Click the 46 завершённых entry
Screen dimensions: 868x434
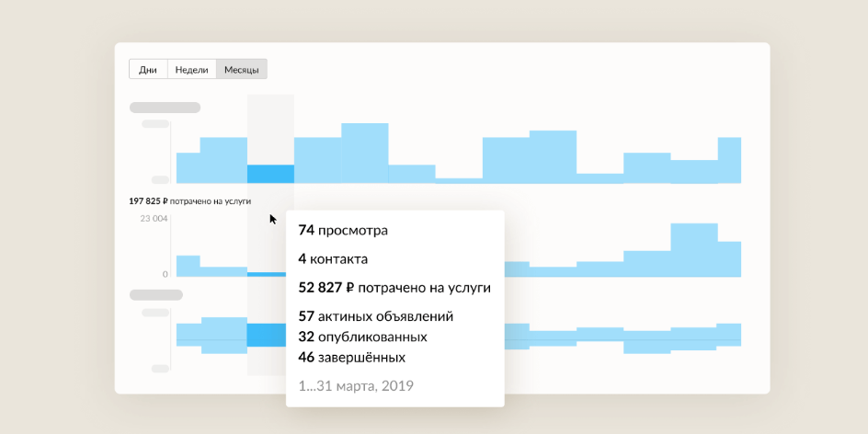click(x=352, y=357)
